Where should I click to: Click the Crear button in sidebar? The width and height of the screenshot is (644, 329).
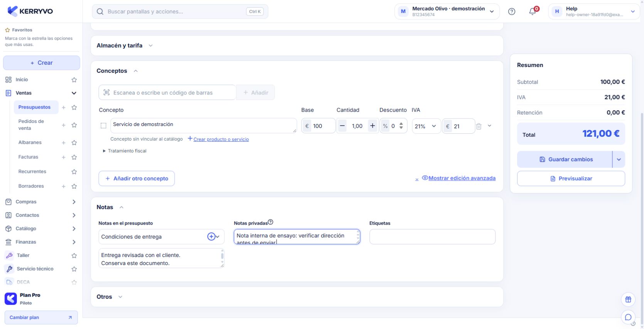tap(42, 63)
